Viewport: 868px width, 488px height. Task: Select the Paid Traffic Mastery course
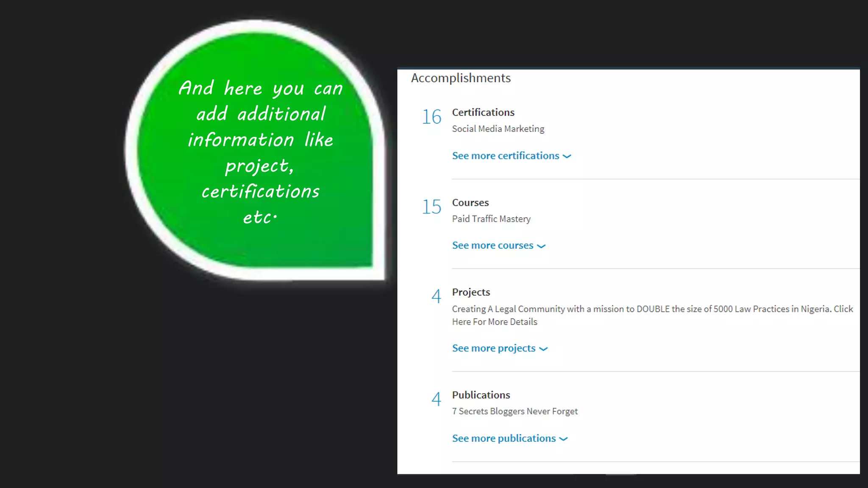tap(491, 219)
